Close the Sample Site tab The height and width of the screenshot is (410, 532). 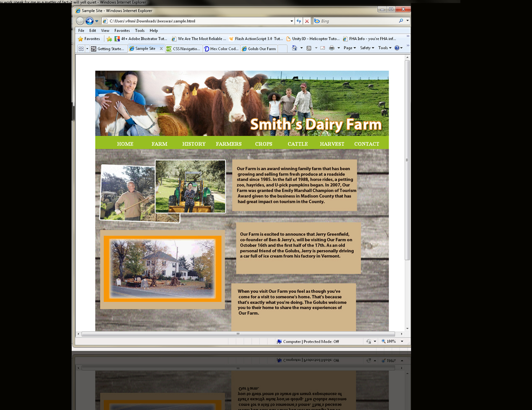pos(161,49)
